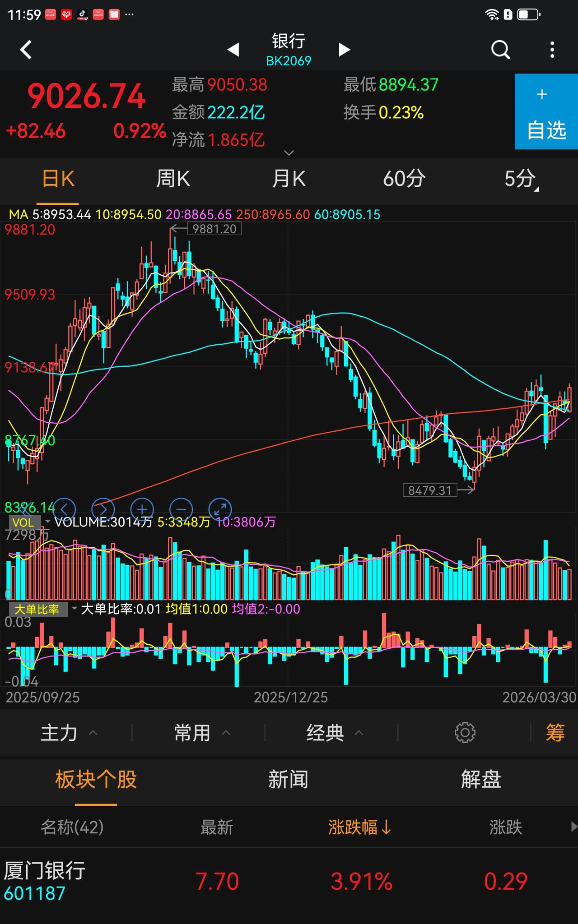Show more columns with right arrow

573,827
